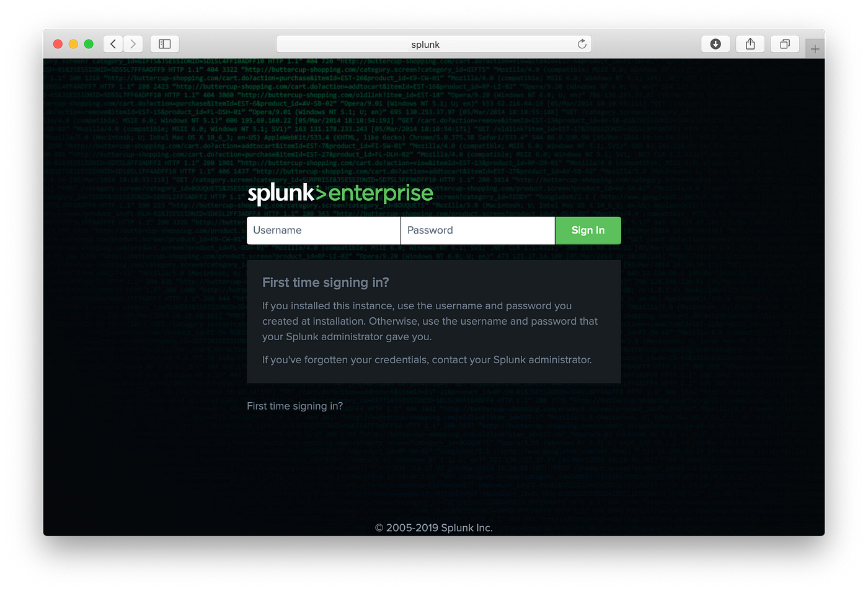Navigate back using the browser back arrow

tap(113, 44)
